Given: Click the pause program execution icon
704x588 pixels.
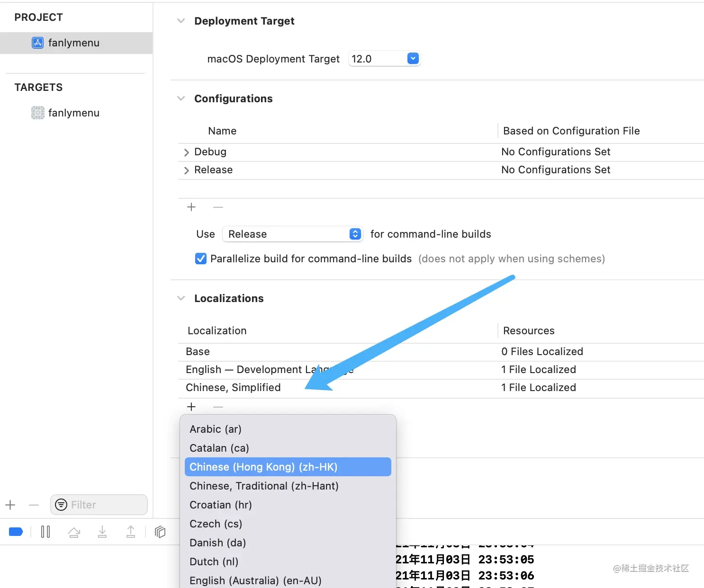Looking at the screenshot, I should (45, 532).
